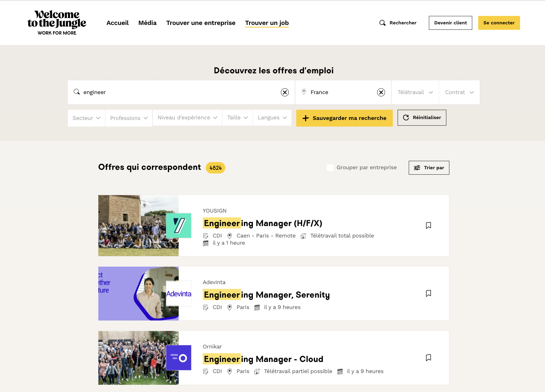Open the Télétravail dropdown

(x=415, y=92)
